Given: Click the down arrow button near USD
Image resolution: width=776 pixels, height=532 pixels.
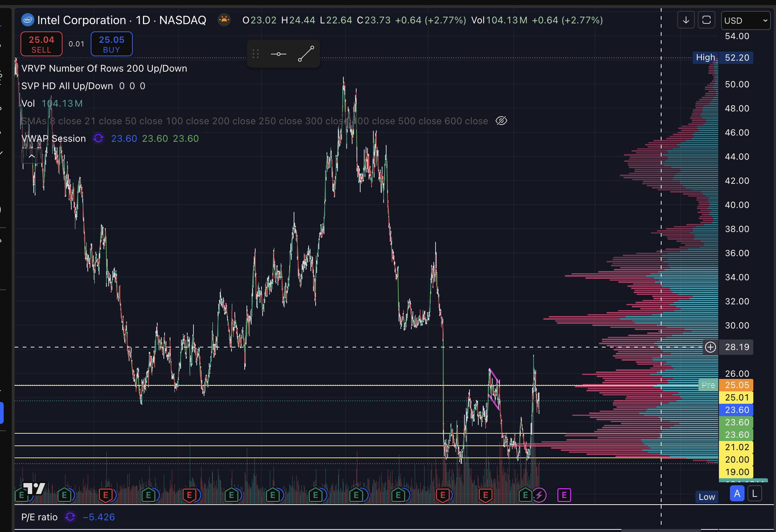Looking at the screenshot, I should (686, 20).
